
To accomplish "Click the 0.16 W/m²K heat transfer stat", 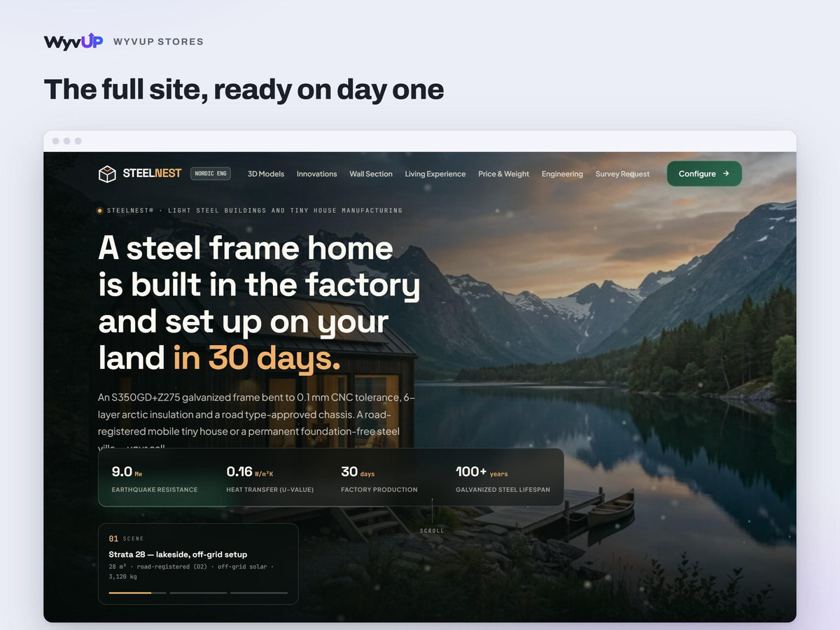I will 270,479.
